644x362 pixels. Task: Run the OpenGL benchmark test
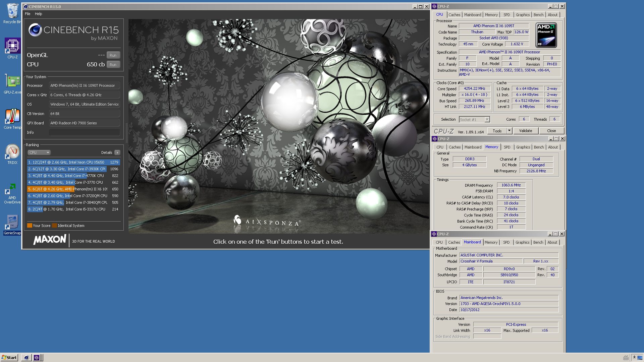pos(113,55)
